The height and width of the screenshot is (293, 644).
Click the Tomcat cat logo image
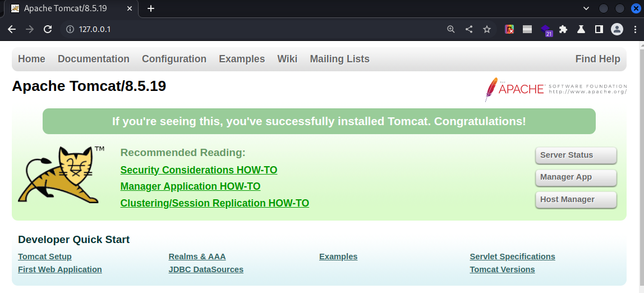click(x=61, y=174)
